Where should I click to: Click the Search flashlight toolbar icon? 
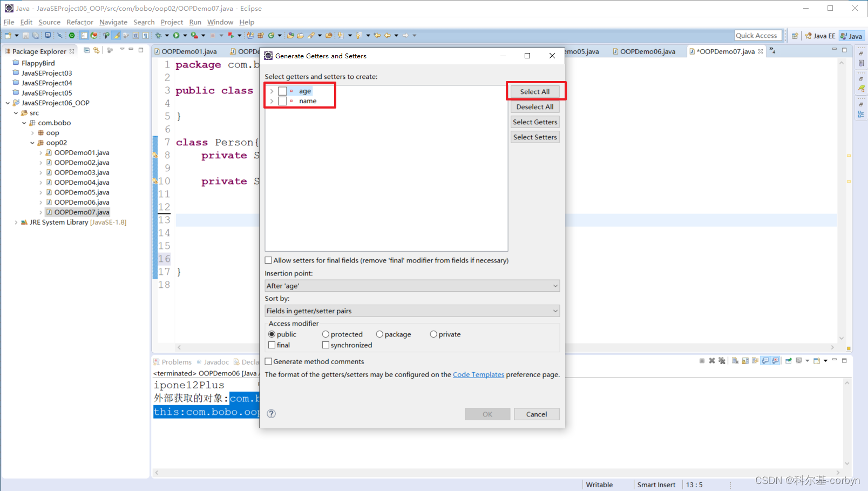[311, 36]
